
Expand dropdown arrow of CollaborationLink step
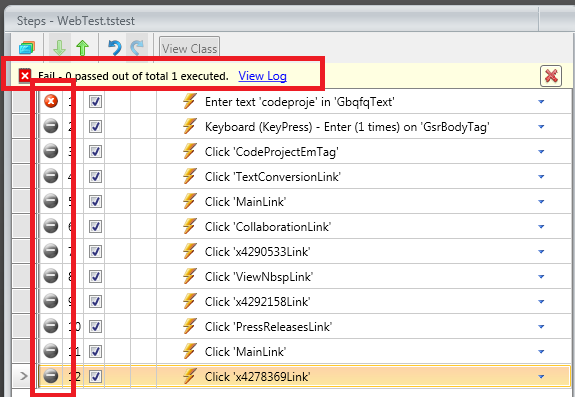coord(541,227)
